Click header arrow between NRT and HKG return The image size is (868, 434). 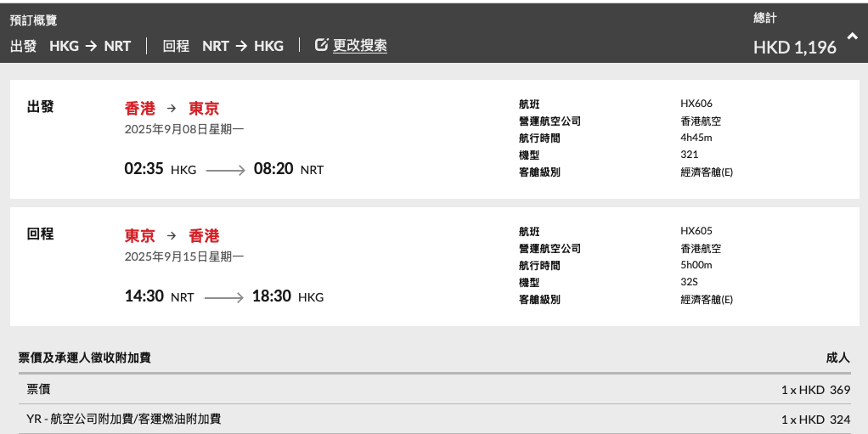pyautogui.click(x=241, y=46)
